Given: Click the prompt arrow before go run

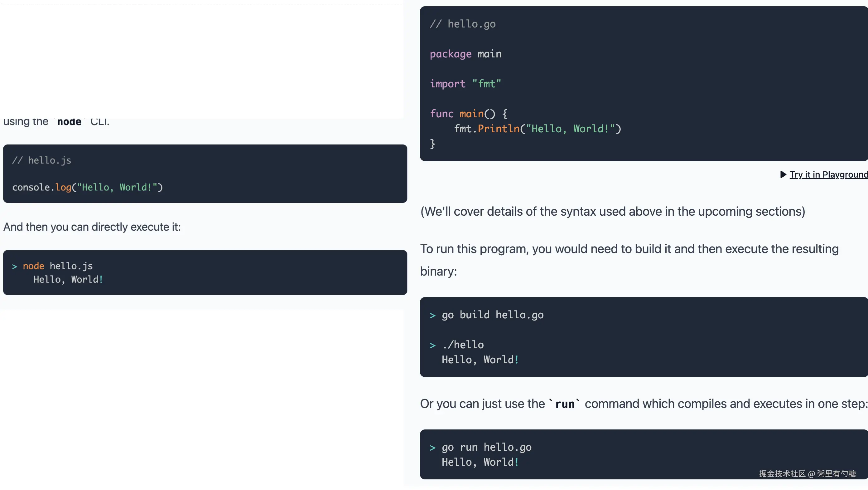Looking at the screenshot, I should tap(433, 448).
